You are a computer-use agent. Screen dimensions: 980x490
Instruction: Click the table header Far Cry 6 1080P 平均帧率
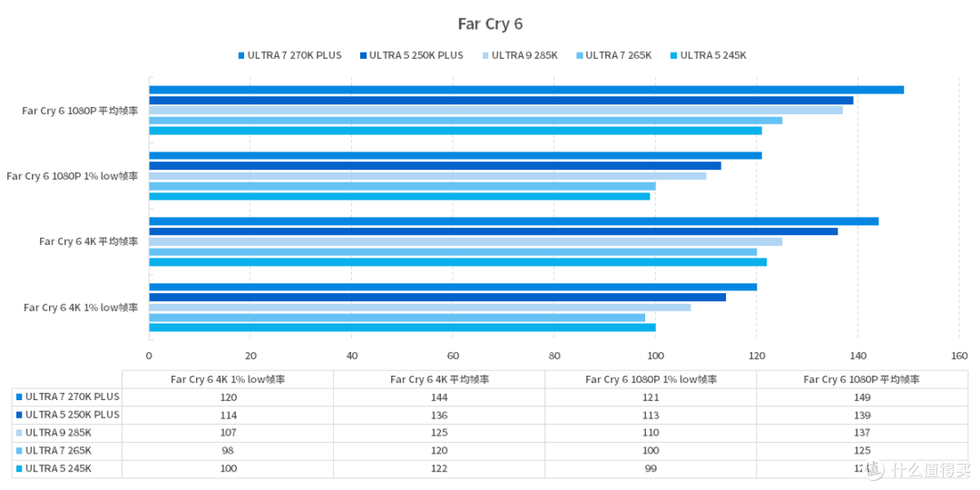[x=861, y=379]
